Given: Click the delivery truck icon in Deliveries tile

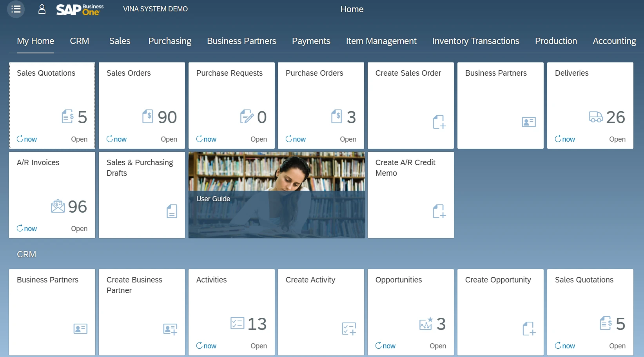Looking at the screenshot, I should (596, 117).
